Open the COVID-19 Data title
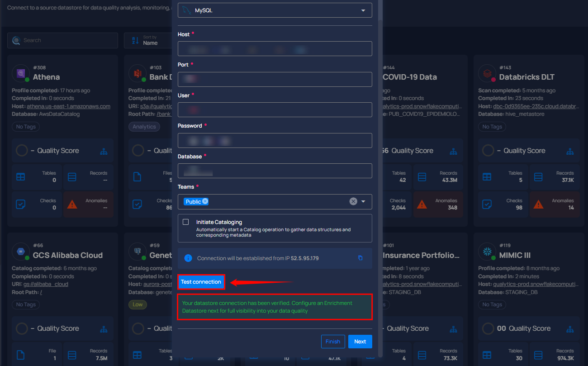The image size is (588, 366). tap(410, 77)
